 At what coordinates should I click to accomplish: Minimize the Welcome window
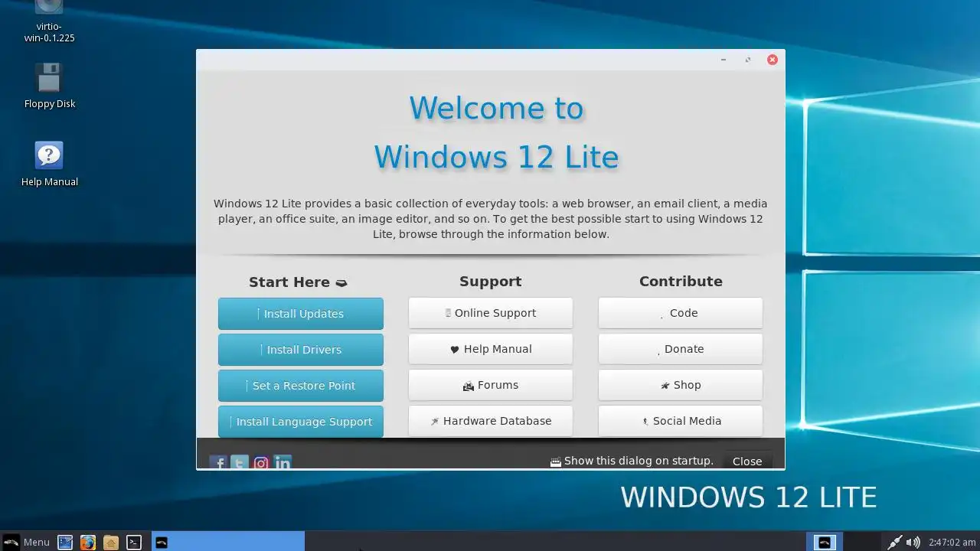pyautogui.click(x=724, y=60)
